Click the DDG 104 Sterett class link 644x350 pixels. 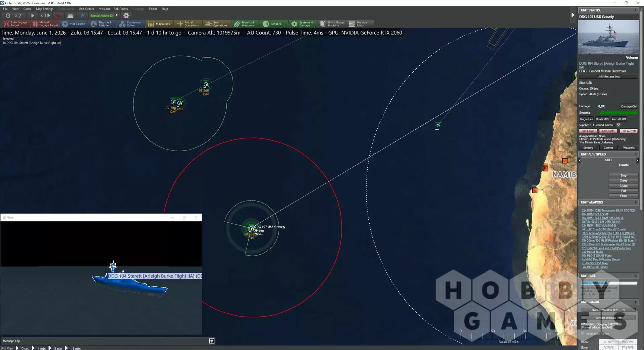pos(606,65)
